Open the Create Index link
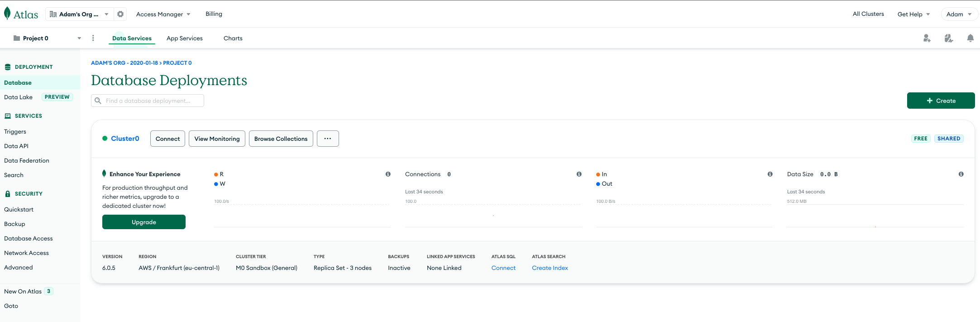Viewport: 980px width, 322px height. coord(550,268)
